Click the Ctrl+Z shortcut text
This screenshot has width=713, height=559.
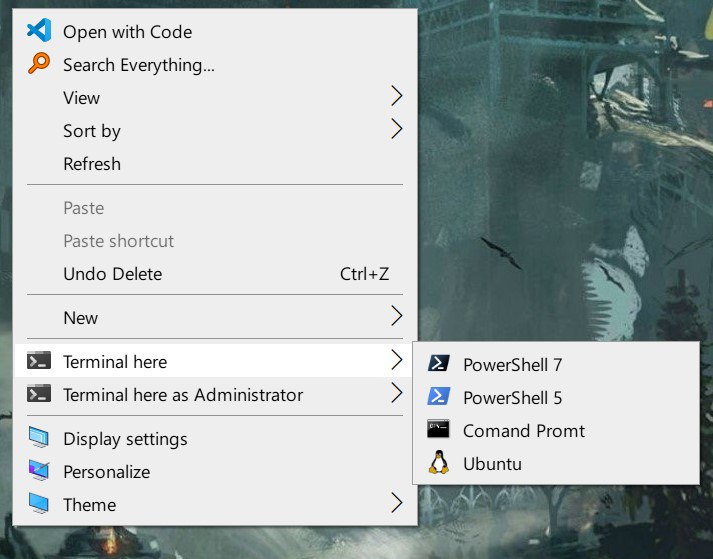coord(364,274)
